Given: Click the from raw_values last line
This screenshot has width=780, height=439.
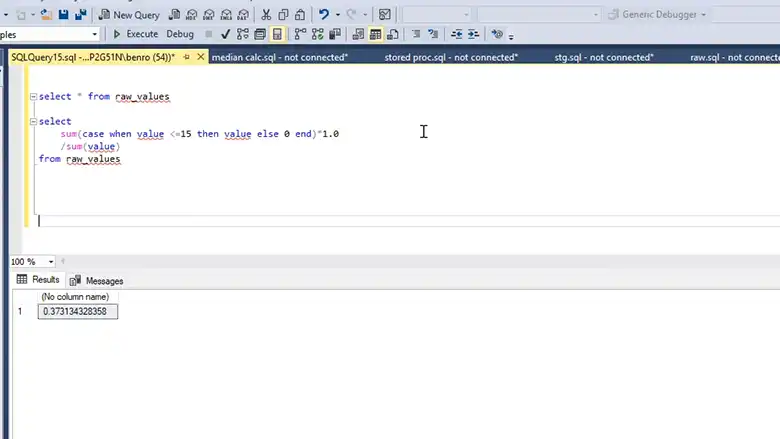Looking at the screenshot, I should [80, 159].
